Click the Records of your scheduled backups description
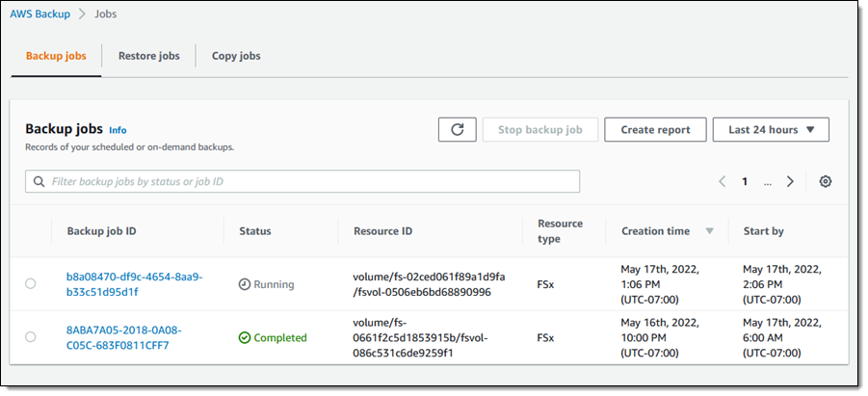This screenshot has width=868, height=396. pyautogui.click(x=129, y=147)
